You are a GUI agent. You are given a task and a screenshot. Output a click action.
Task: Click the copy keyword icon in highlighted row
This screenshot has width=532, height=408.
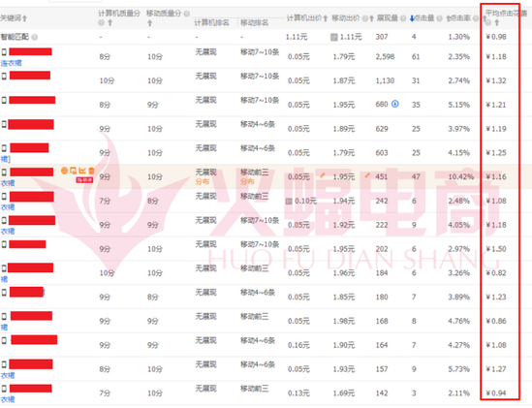point(74,171)
